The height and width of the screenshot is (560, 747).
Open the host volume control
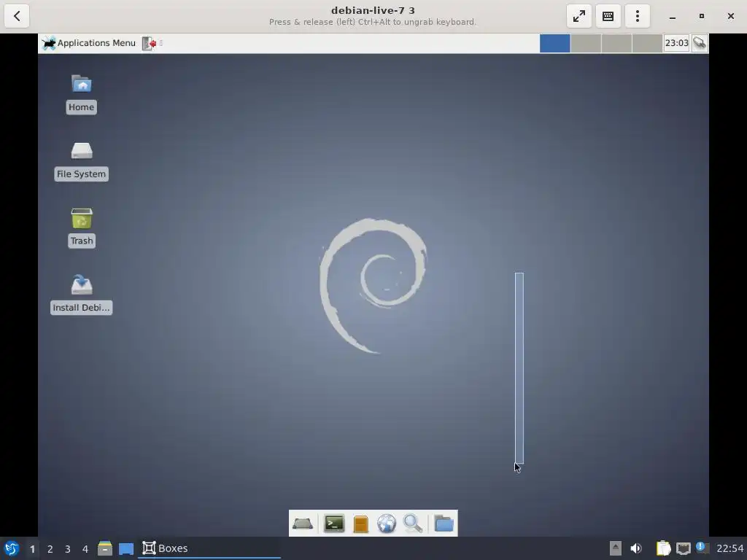click(636, 548)
